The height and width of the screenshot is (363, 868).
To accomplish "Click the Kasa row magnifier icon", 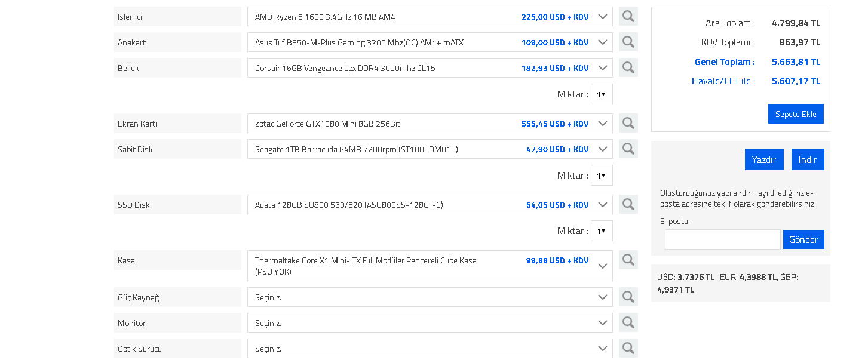I will pyautogui.click(x=628, y=260).
